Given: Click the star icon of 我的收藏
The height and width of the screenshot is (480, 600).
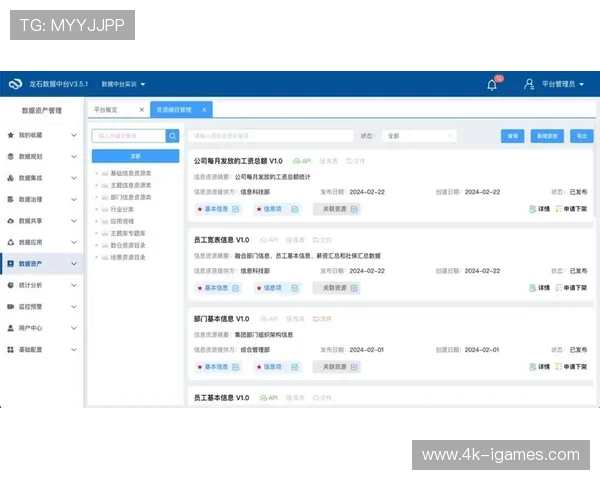Looking at the screenshot, I should [x=11, y=135].
